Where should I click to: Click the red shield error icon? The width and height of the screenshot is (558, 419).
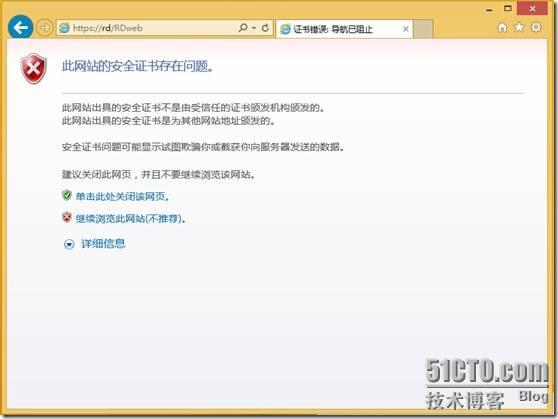34,69
